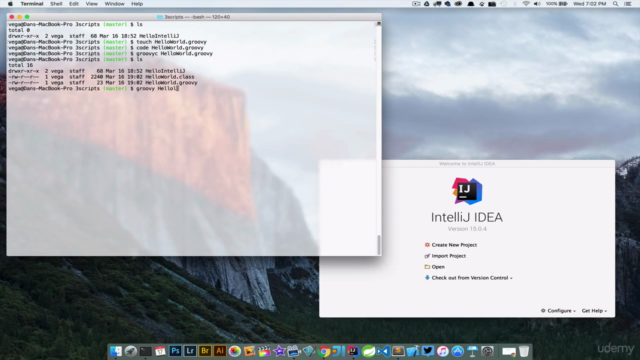Open the Calendar icon in the dock

pos(160,351)
